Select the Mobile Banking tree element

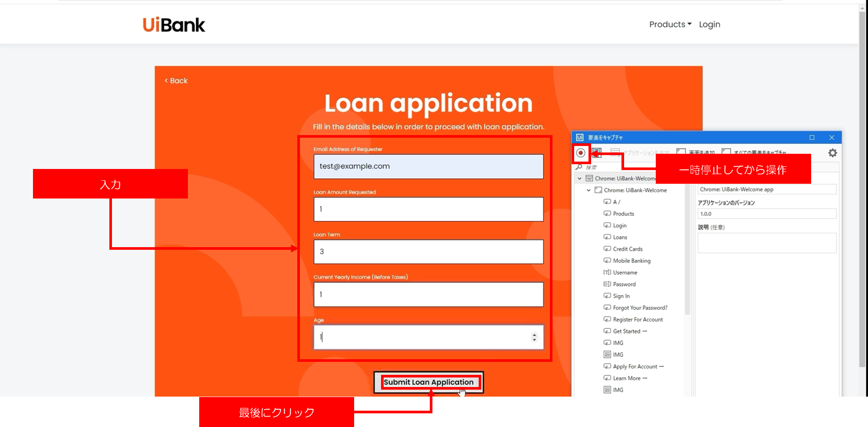click(631, 261)
